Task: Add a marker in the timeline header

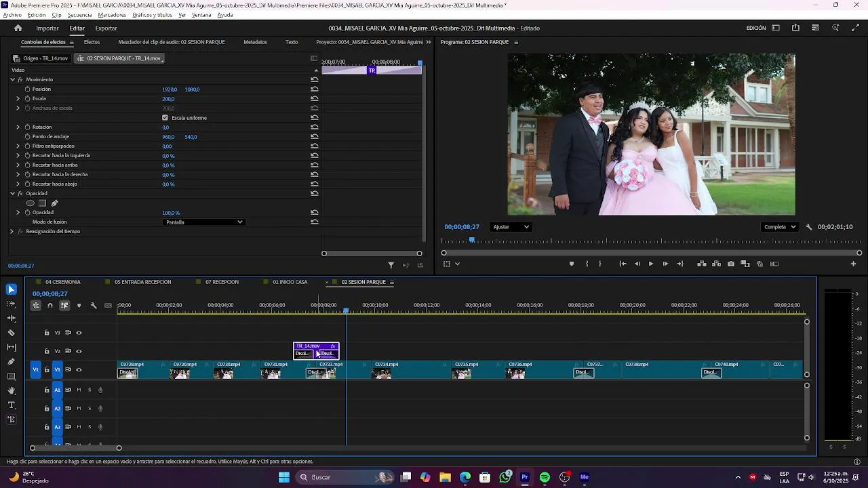Action: [79, 306]
